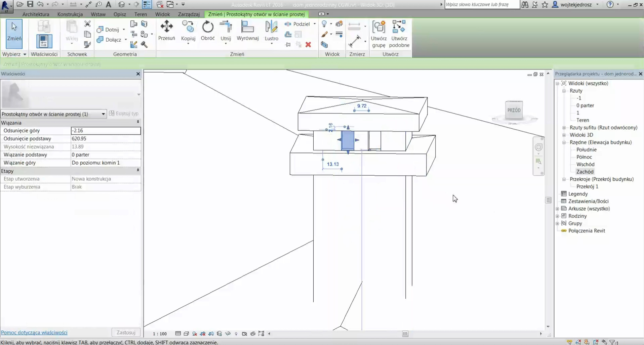The width and height of the screenshot is (644, 345).
Task: Open the Przekrój 1 section view
Action: coord(587,186)
